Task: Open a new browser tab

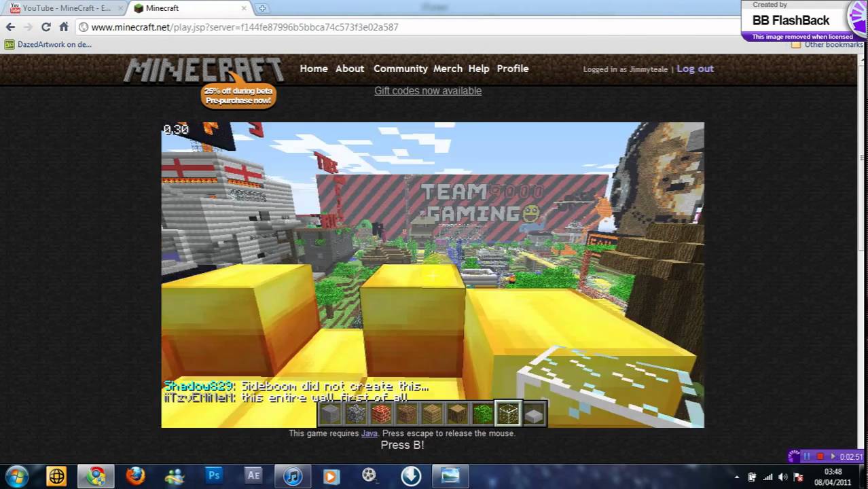Action: pyautogui.click(x=262, y=8)
